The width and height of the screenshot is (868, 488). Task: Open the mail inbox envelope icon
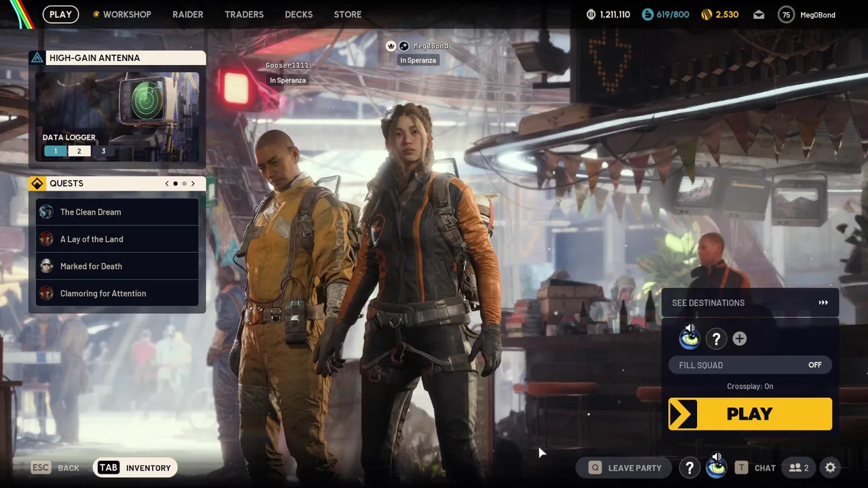pyautogui.click(x=759, y=14)
